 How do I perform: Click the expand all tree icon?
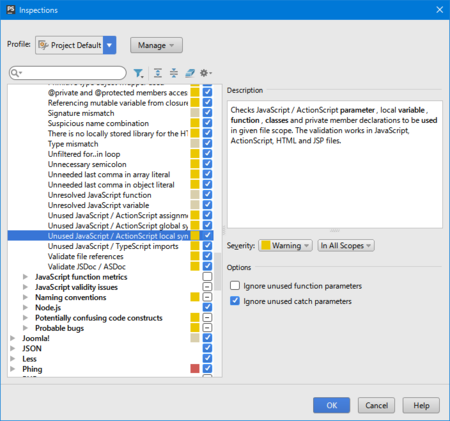158,73
